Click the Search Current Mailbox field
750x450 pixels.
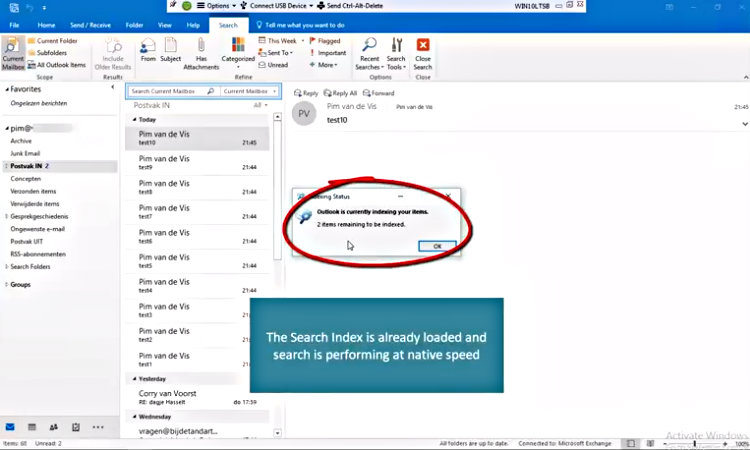pos(168,91)
